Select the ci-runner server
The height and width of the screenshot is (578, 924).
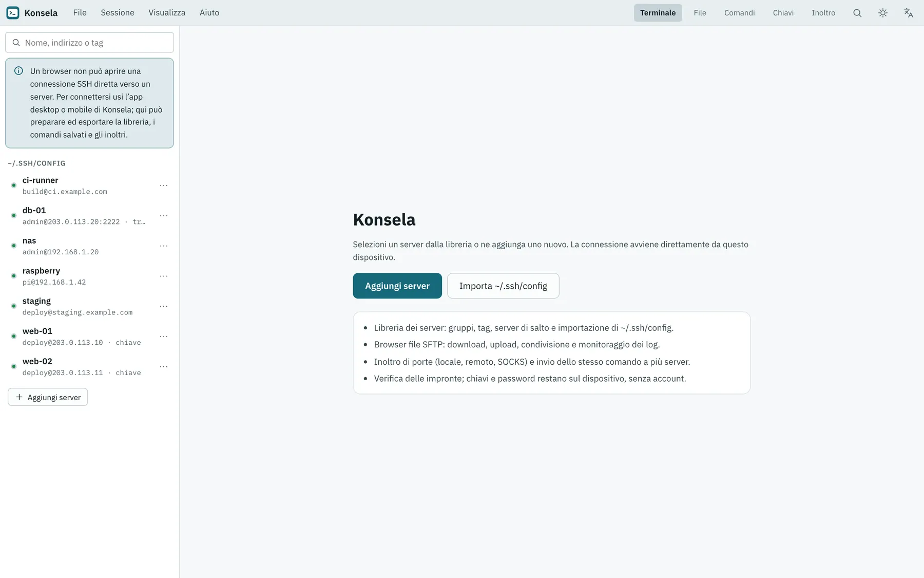(89, 185)
